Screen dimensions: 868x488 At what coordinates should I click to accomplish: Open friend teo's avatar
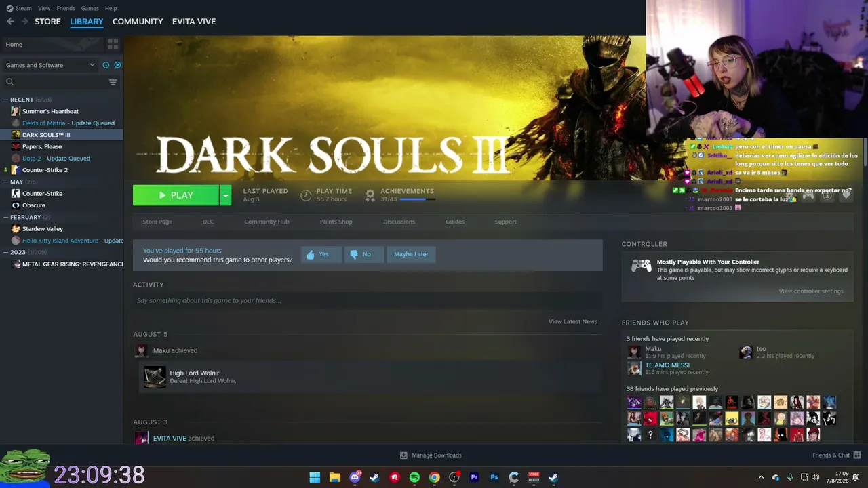pyautogui.click(x=746, y=352)
